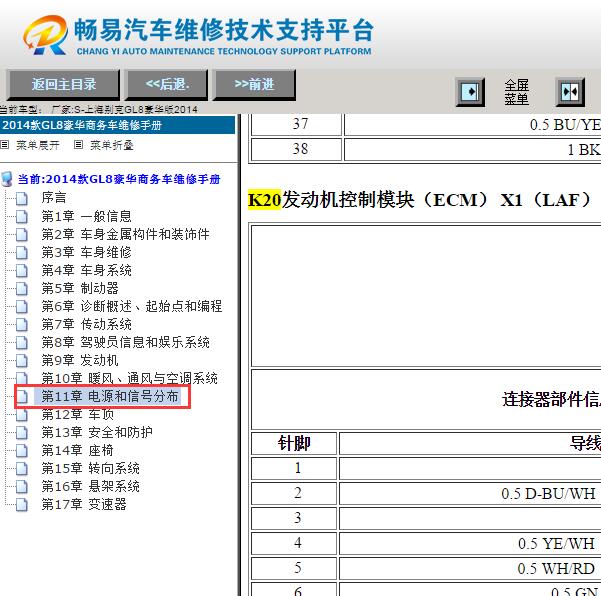Open 第1章 一般信息
This screenshot has height=596, width=601.
click(86, 216)
